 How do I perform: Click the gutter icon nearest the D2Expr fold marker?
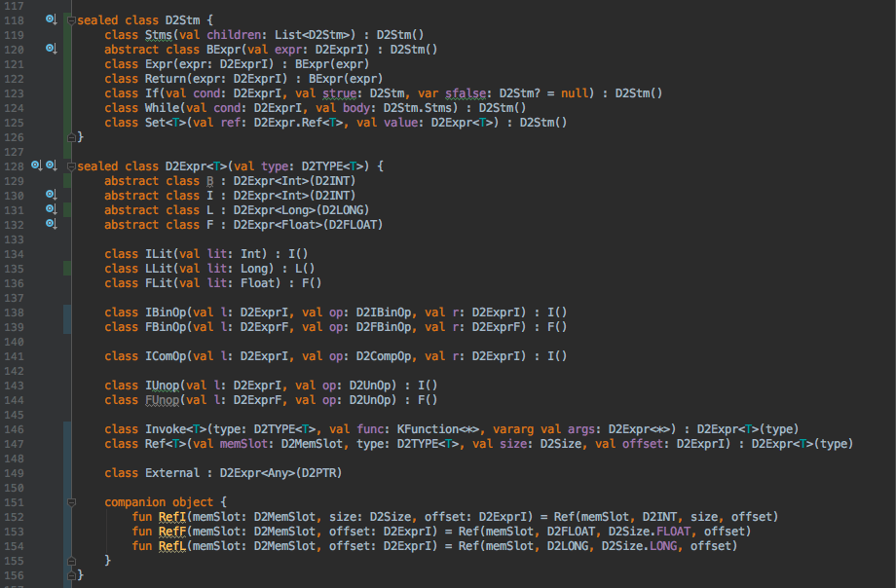[52, 166]
